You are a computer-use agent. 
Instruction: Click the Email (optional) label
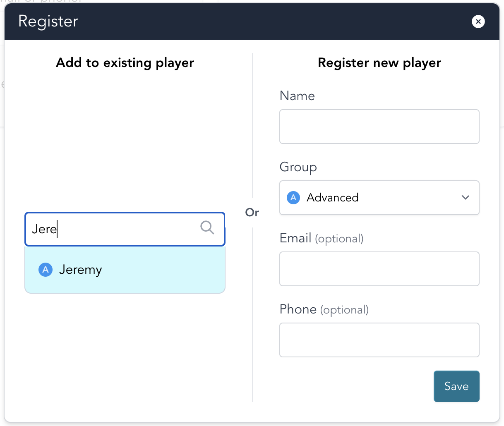[x=322, y=238]
